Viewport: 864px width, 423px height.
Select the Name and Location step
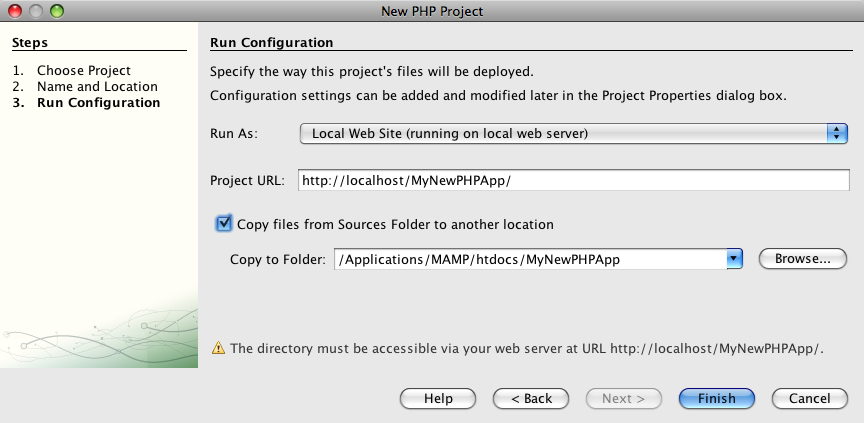pos(97,87)
